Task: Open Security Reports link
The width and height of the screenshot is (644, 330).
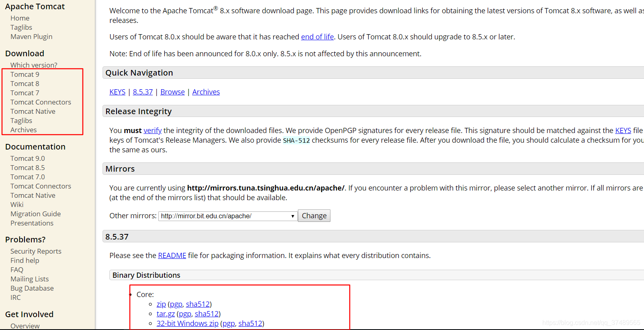Action: click(36, 251)
